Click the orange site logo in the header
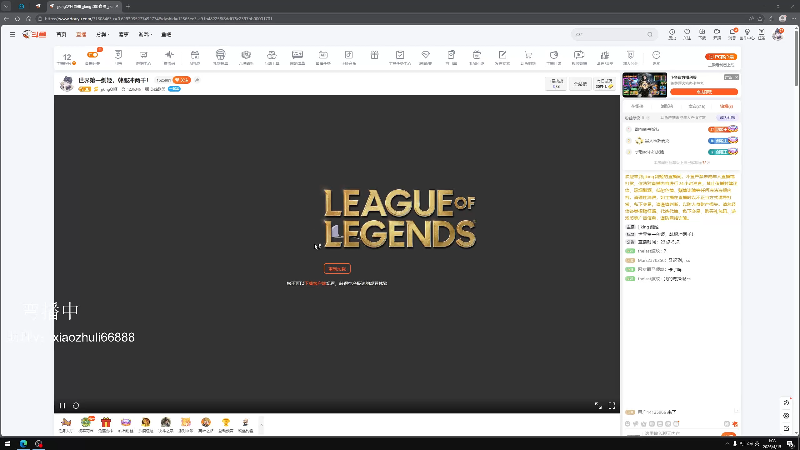The height and width of the screenshot is (450, 800). pos(34,34)
